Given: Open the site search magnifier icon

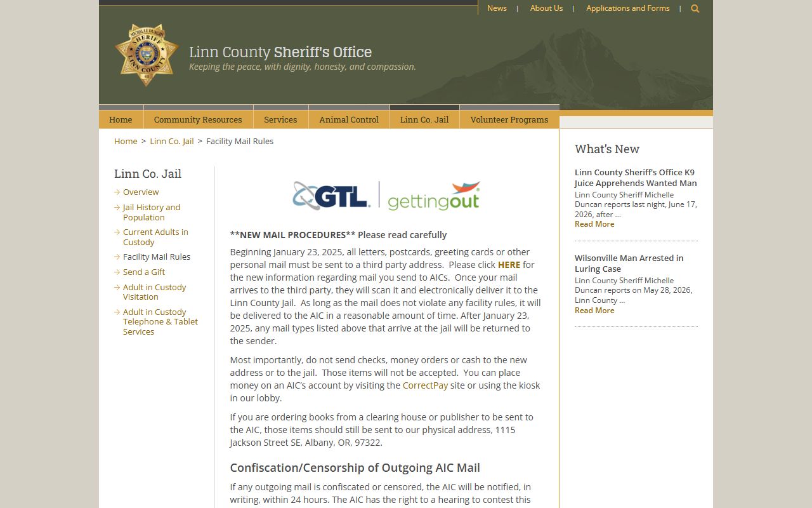Looking at the screenshot, I should point(695,8).
